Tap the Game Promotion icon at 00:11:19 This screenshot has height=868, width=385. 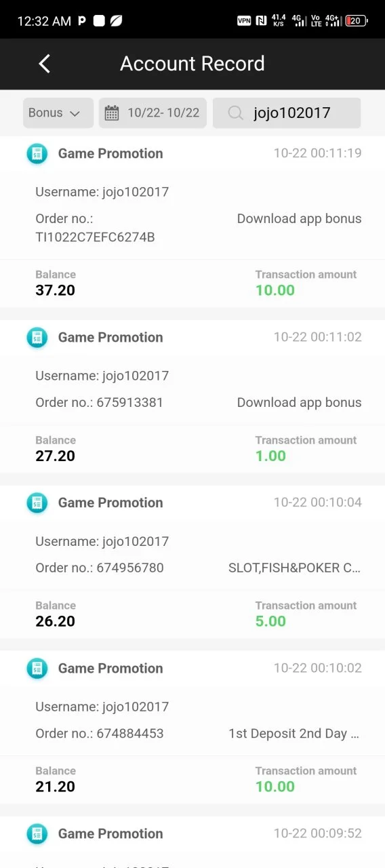click(37, 153)
